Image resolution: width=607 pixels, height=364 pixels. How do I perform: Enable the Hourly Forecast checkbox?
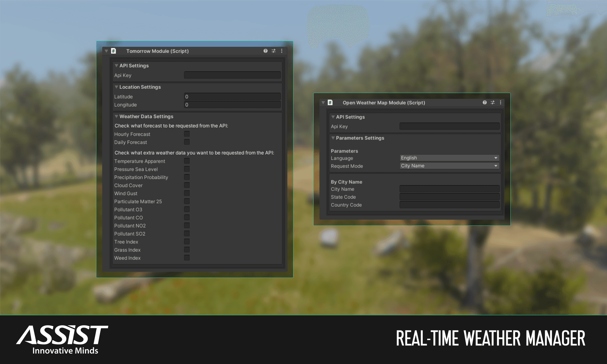coord(187,134)
